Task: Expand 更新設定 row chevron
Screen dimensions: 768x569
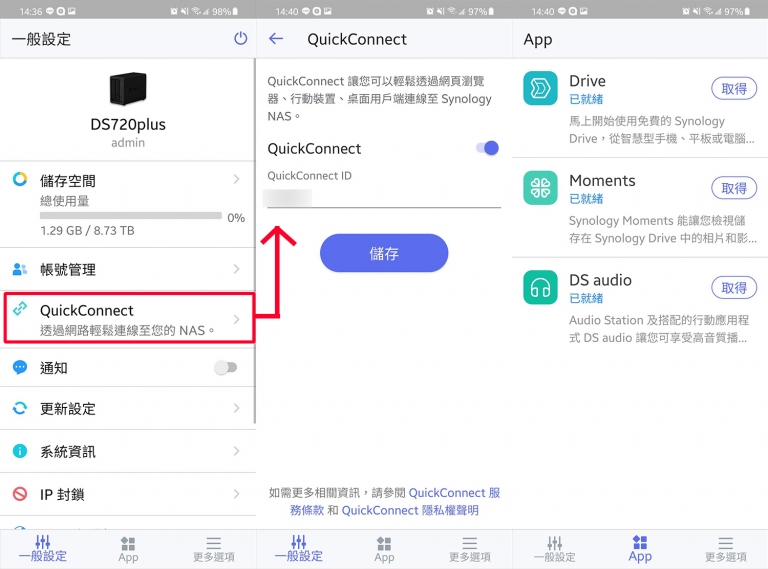Action: click(x=237, y=408)
